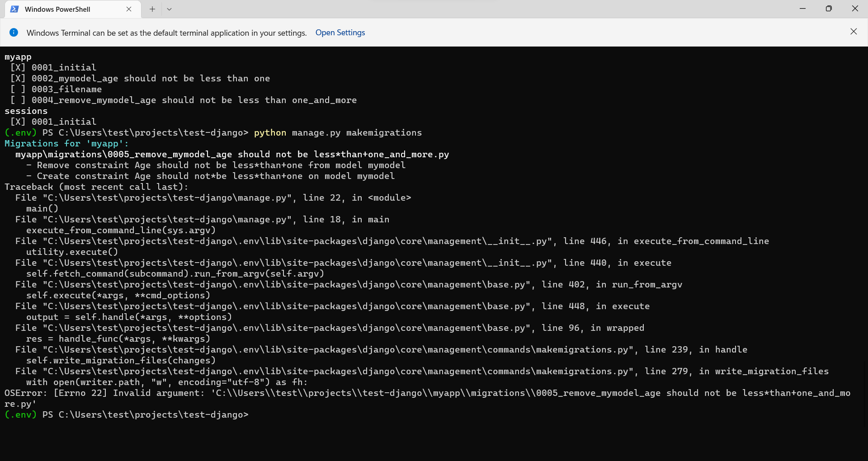Click the yellow 'python' command word
The height and width of the screenshot is (461, 868).
tap(270, 133)
